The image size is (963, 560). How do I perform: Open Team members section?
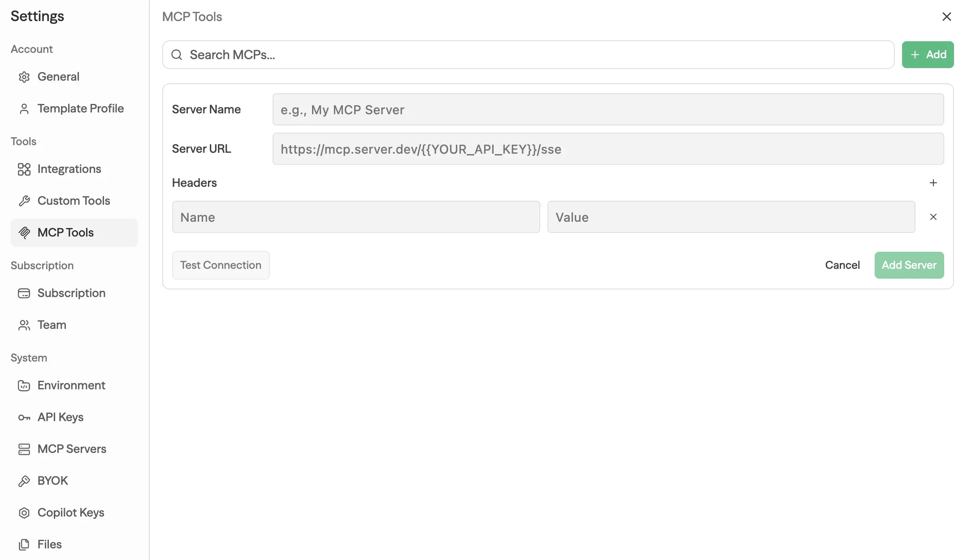52,325
